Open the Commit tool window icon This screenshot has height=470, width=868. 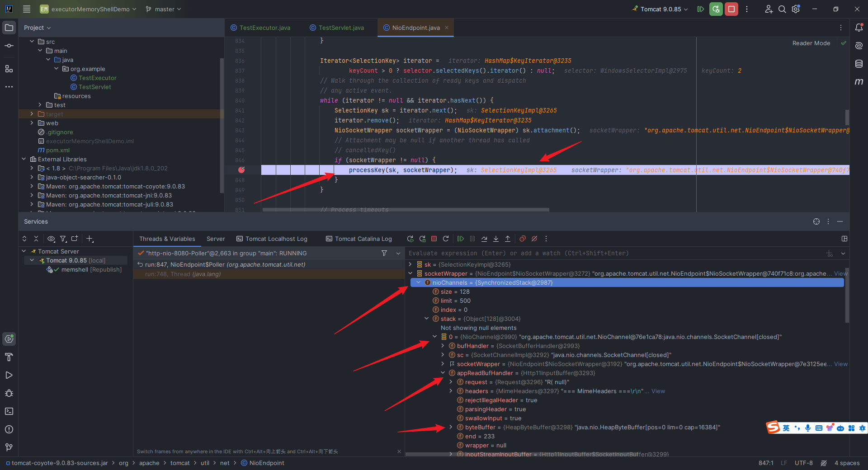click(9, 46)
